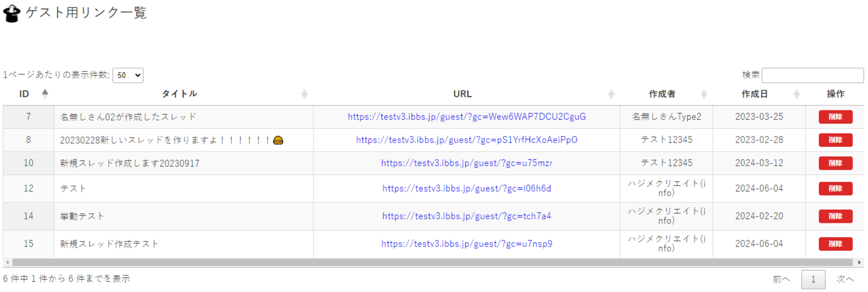Remove ID 15 entry via 削除
The image size is (868, 292).
(x=835, y=244)
